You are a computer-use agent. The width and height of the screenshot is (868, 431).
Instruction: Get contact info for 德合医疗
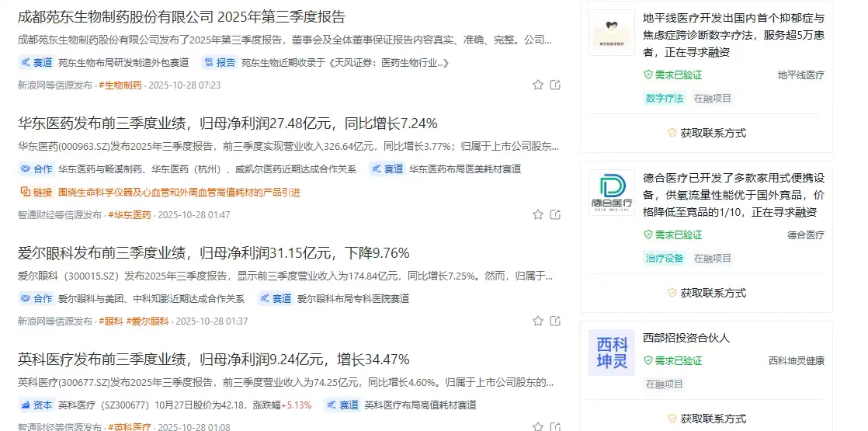[x=707, y=293]
